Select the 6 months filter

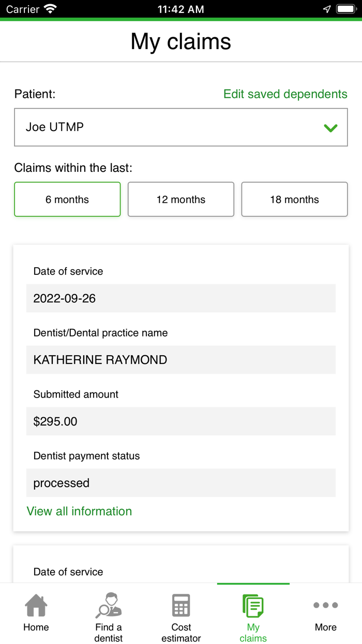(67, 199)
